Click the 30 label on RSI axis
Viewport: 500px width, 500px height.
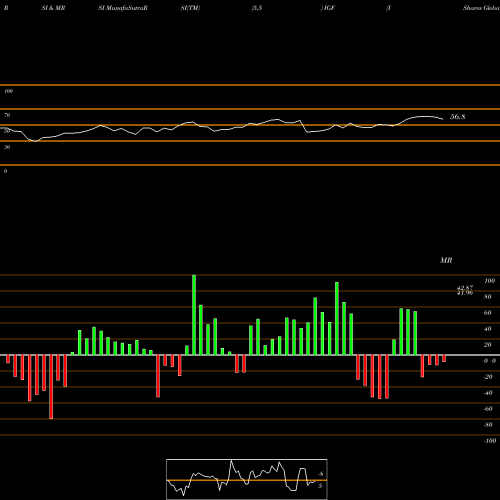point(7,147)
